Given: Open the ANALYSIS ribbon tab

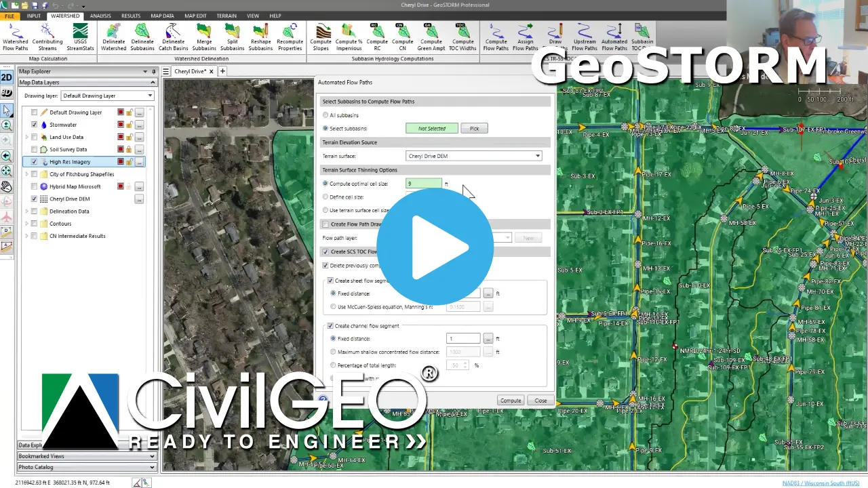Looking at the screenshot, I should 100,16.
